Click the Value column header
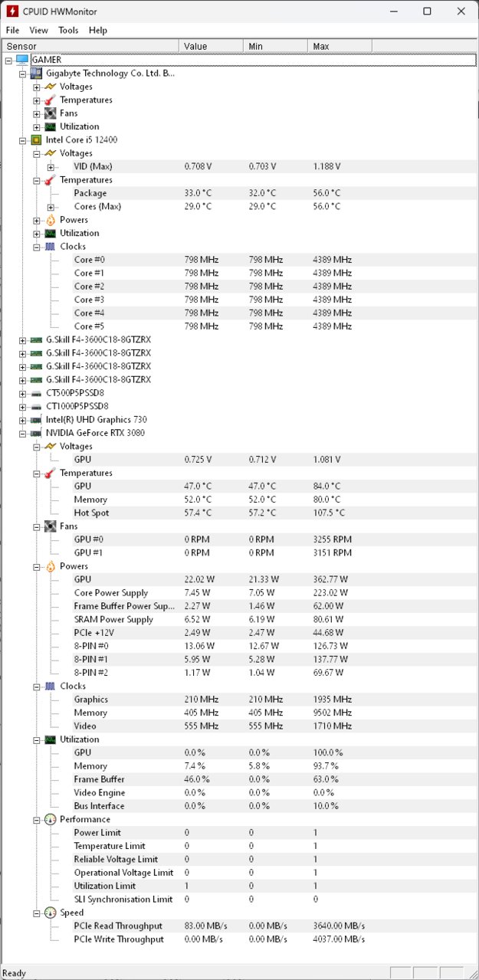This screenshot has width=479, height=980. [x=211, y=46]
